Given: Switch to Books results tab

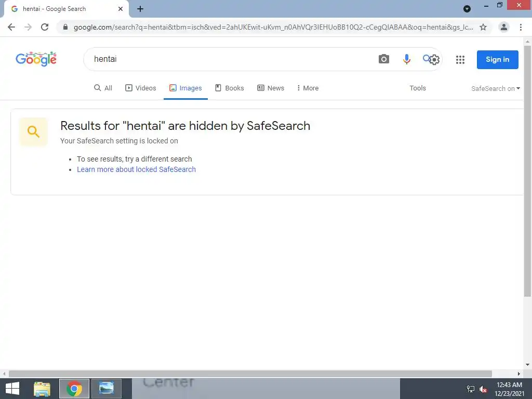Looking at the screenshot, I should (230, 88).
